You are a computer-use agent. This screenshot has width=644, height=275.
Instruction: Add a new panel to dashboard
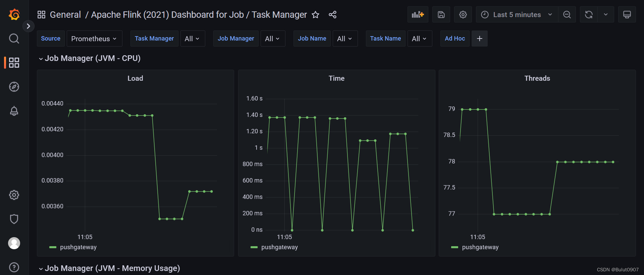418,14
